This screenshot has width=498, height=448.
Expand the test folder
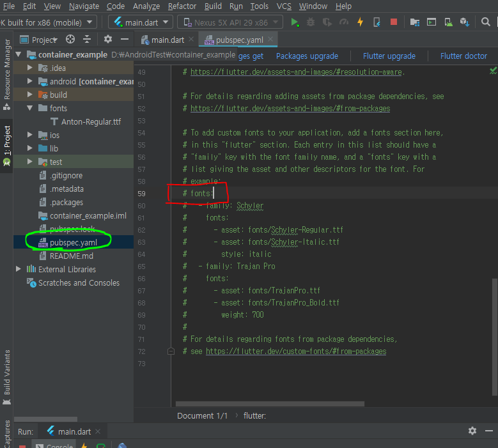coord(30,162)
